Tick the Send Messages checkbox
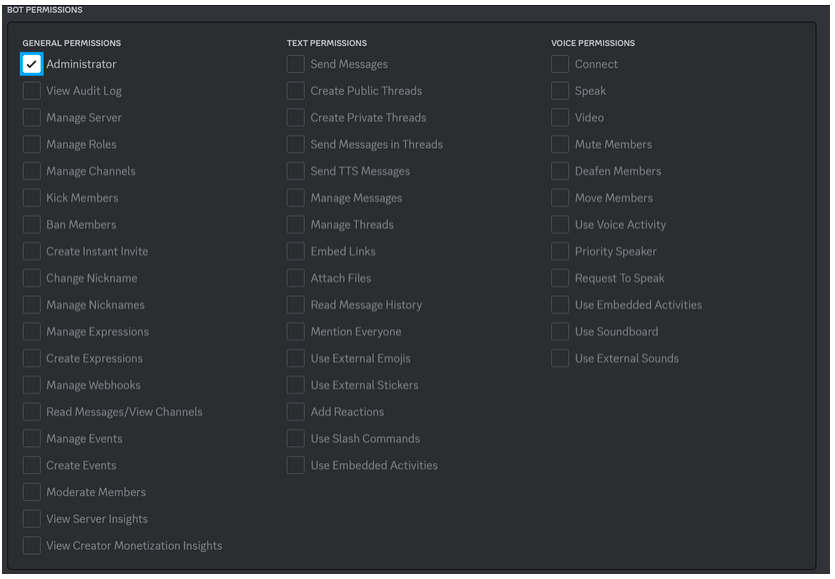The width and height of the screenshot is (835, 579). click(x=296, y=64)
